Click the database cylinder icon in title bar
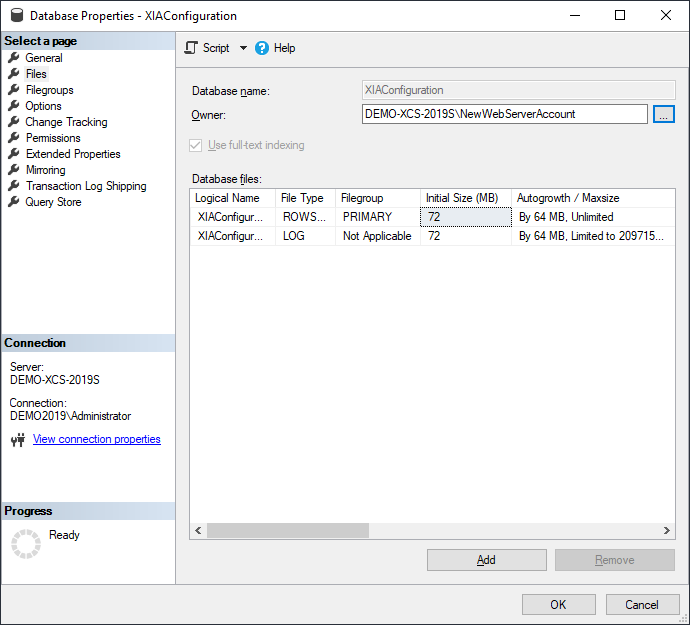Viewport: 690px width, 625px height. click(17, 15)
